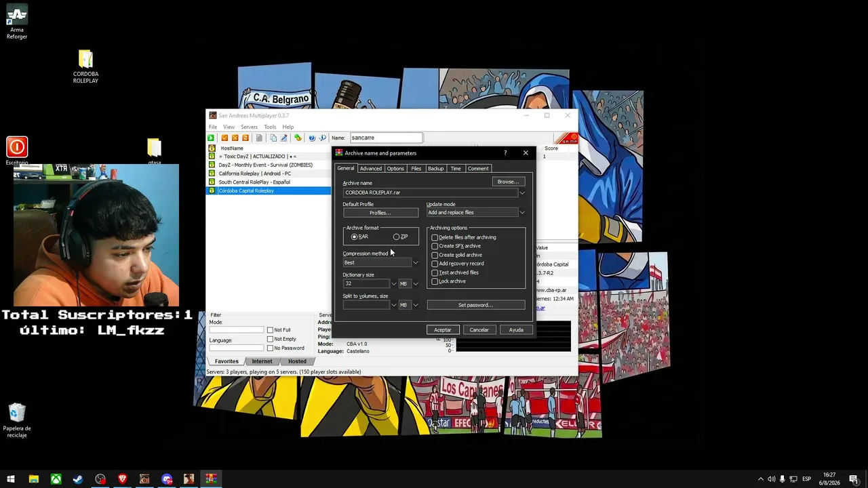
Task: Toggle the No Password filter checkbox
Action: (x=285, y=348)
